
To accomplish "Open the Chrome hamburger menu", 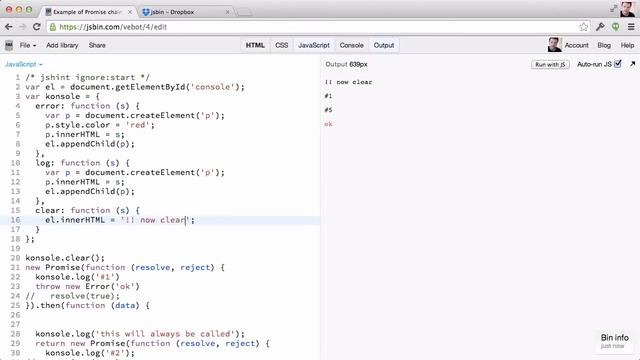I will pyautogui.click(x=631, y=27).
